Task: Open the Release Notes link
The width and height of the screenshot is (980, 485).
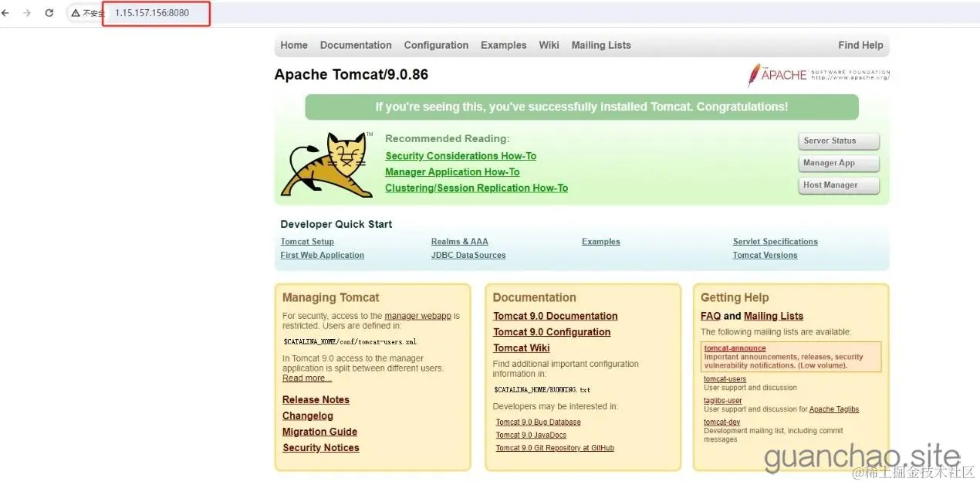Action: click(316, 400)
